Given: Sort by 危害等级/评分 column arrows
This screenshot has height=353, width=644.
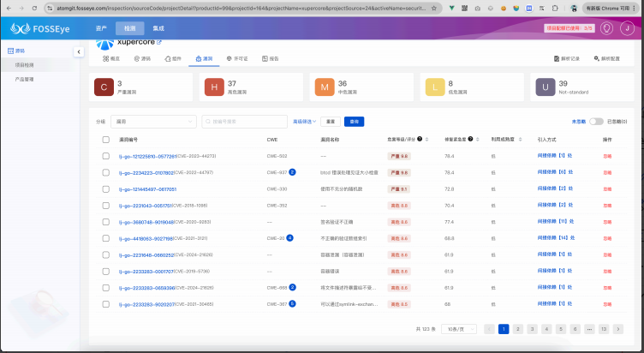Looking at the screenshot, I should pos(427,140).
